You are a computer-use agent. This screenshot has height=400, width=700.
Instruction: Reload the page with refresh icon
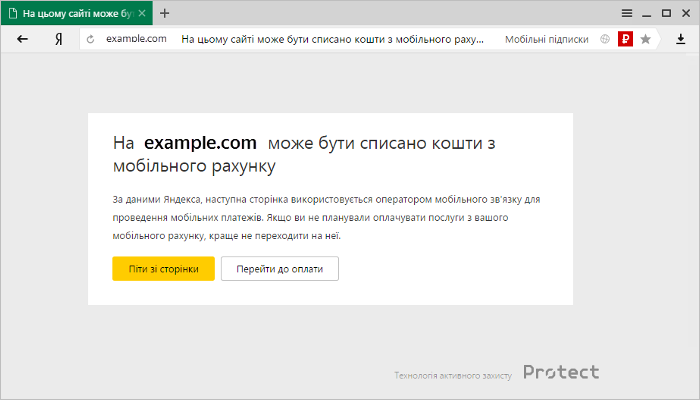pyautogui.click(x=90, y=39)
